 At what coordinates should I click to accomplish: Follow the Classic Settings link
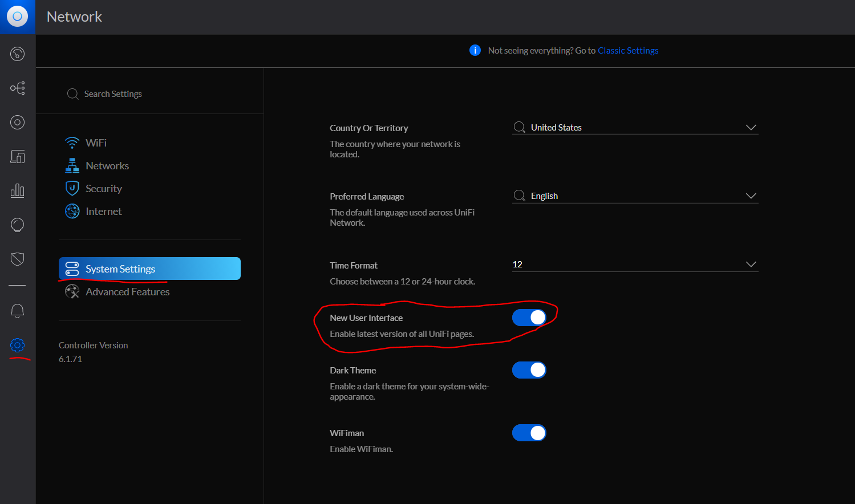pos(628,51)
